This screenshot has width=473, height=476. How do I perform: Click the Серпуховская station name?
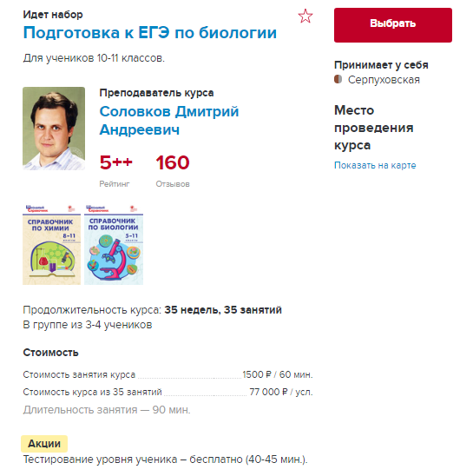coord(384,80)
